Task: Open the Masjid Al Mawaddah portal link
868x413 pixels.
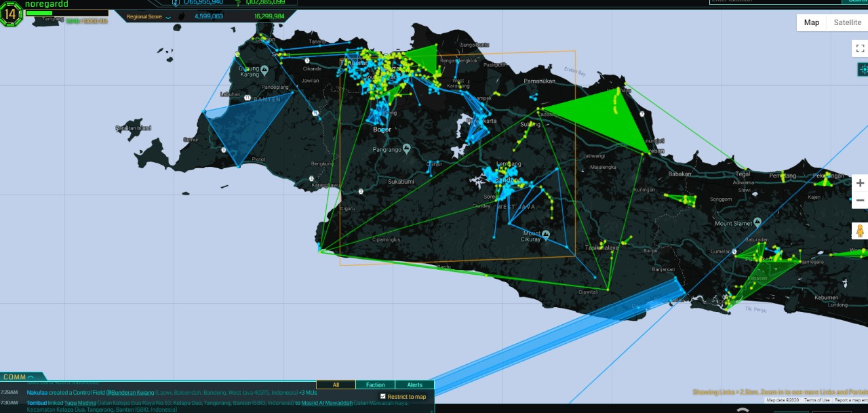Action: tap(328, 403)
